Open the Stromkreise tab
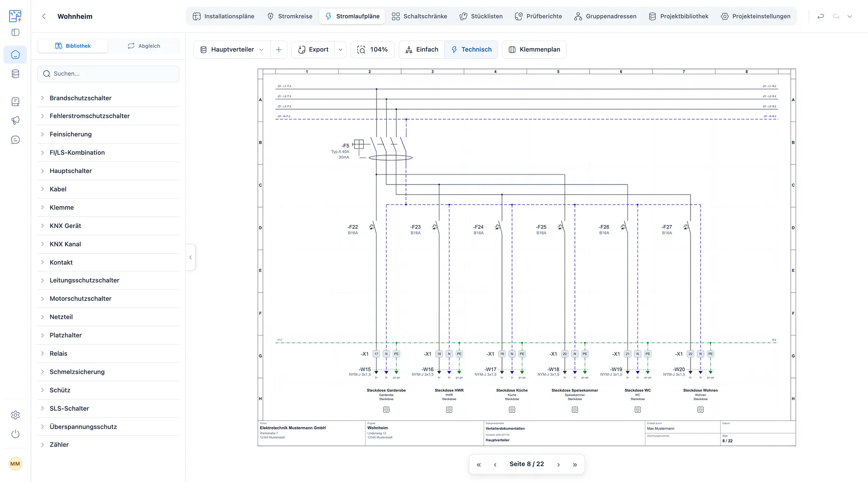This screenshot has height=482, width=868. coord(290,16)
